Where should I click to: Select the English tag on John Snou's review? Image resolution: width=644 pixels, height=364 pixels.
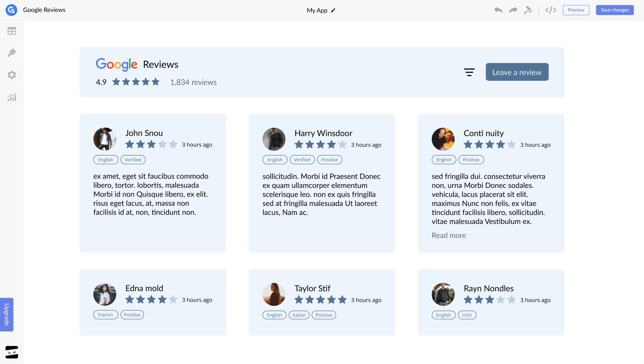[x=106, y=160]
